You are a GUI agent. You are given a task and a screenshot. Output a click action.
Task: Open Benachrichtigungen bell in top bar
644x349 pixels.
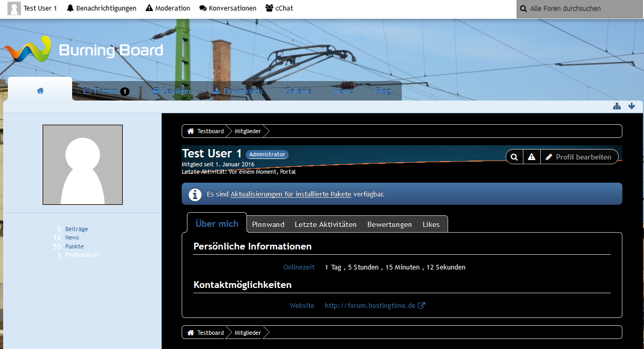pyautogui.click(x=102, y=8)
